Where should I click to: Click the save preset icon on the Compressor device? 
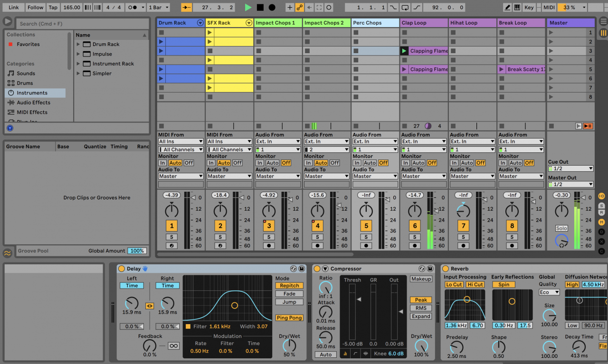tap(430, 269)
